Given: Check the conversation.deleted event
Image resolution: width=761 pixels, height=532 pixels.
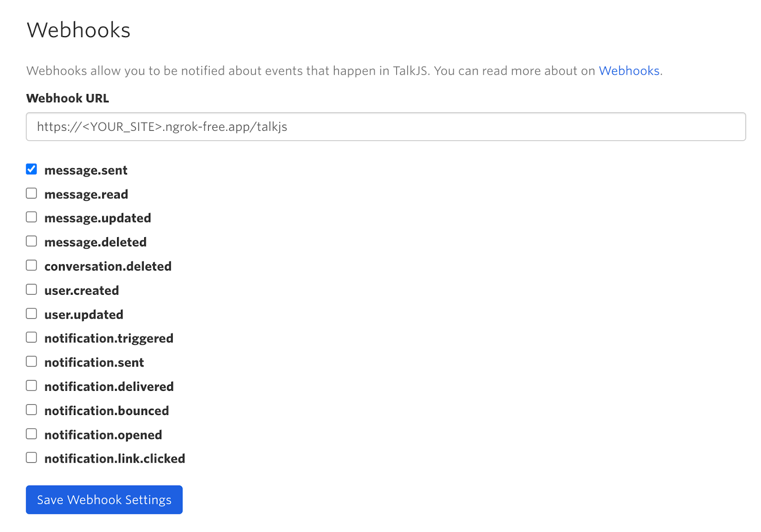Looking at the screenshot, I should pos(31,265).
